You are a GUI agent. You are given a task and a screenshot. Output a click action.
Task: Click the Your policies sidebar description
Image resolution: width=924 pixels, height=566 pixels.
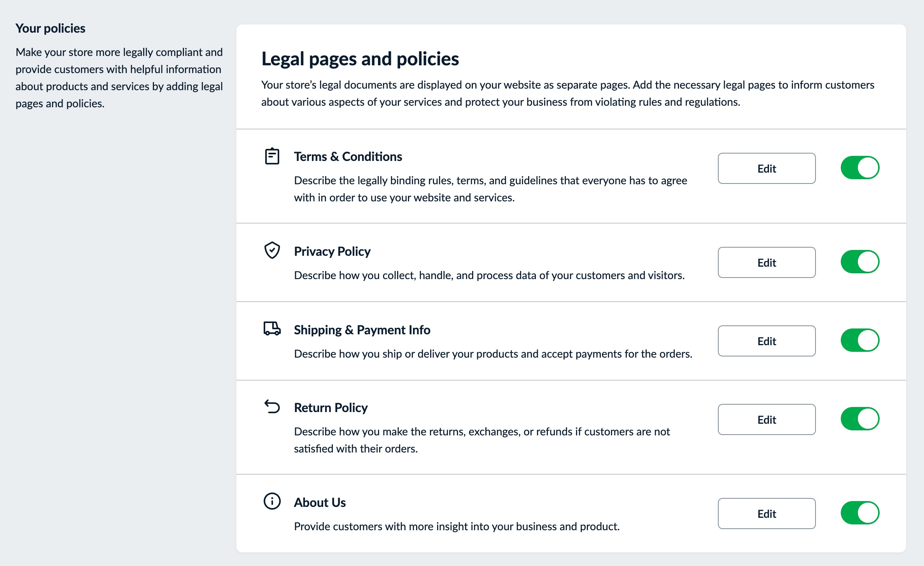click(x=119, y=78)
